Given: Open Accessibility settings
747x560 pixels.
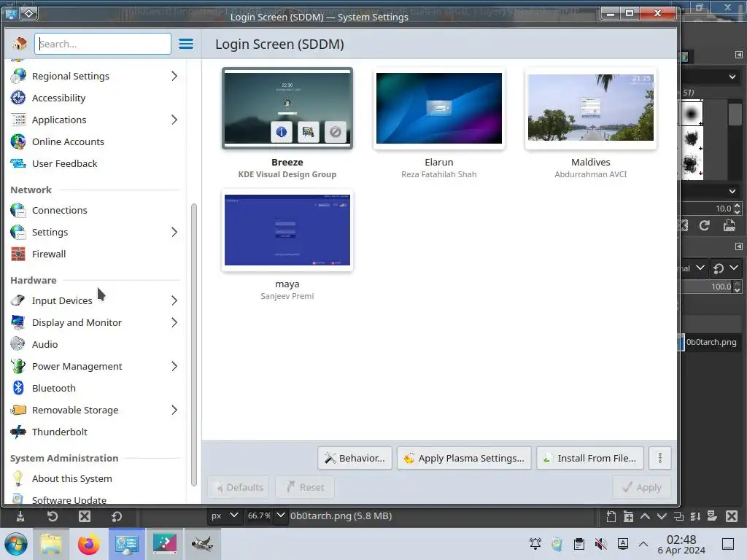Looking at the screenshot, I should click(x=58, y=98).
